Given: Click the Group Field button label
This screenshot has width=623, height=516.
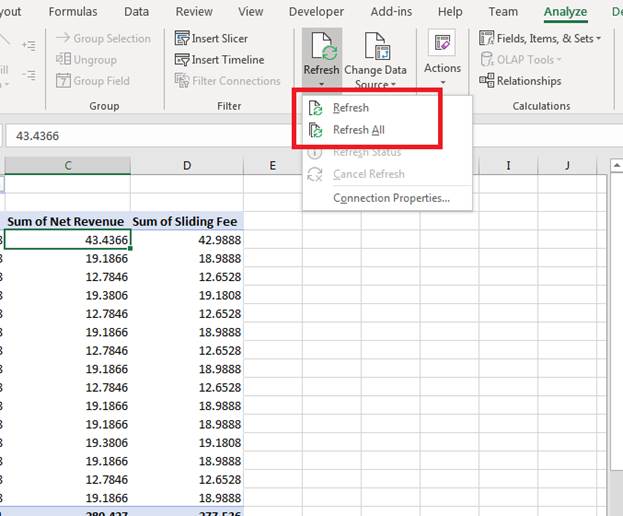Looking at the screenshot, I should tap(101, 81).
